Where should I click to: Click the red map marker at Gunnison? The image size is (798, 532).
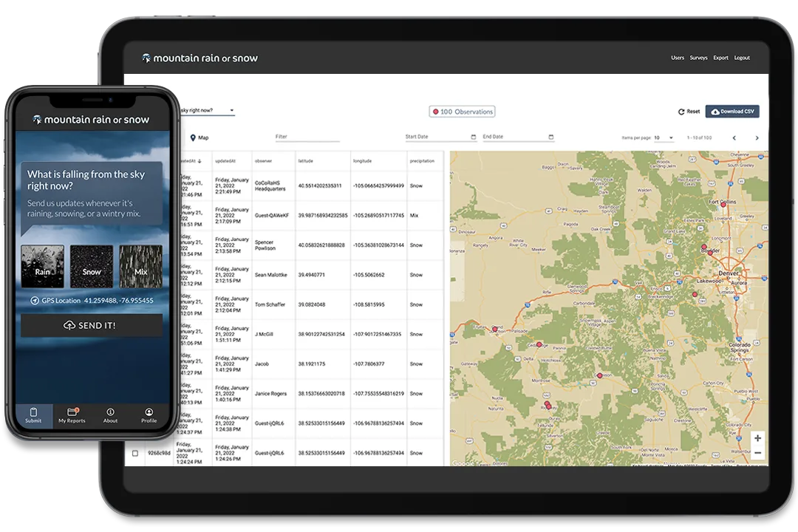(599, 375)
